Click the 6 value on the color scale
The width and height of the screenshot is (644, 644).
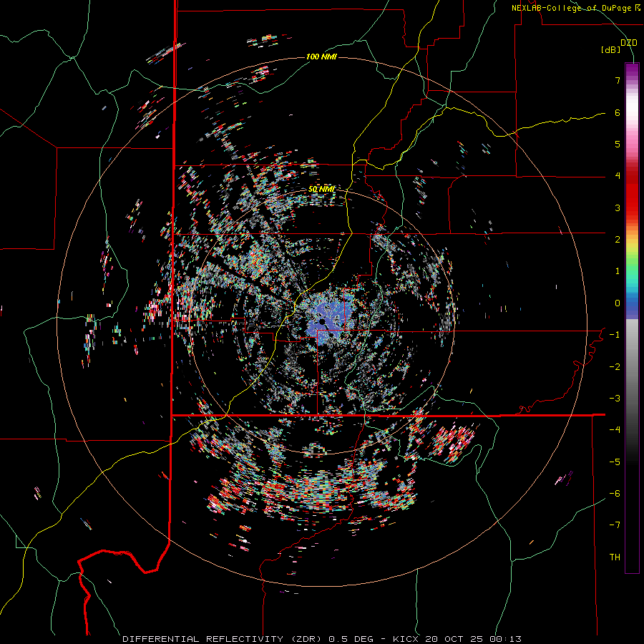(x=618, y=112)
